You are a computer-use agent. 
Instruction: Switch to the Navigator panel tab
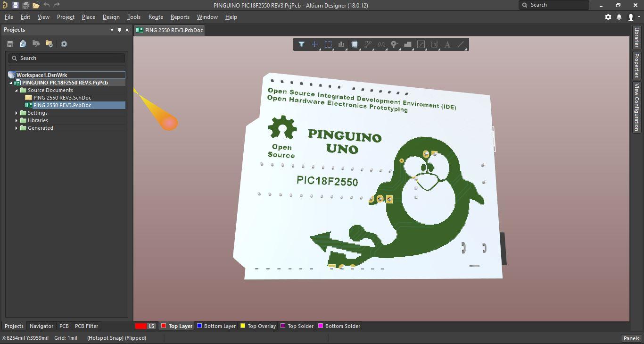click(x=41, y=326)
